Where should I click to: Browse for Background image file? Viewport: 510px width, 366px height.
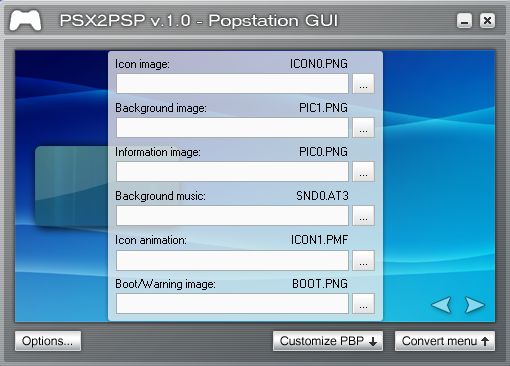point(363,128)
